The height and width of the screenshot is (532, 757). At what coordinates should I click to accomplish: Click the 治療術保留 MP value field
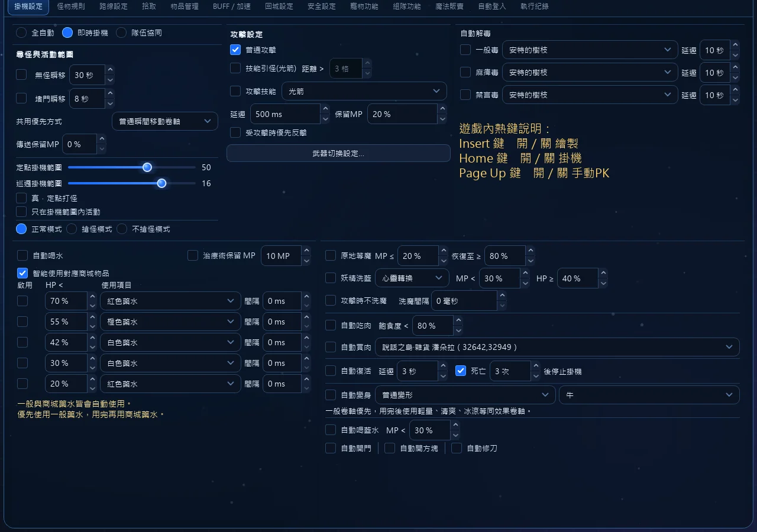281,256
